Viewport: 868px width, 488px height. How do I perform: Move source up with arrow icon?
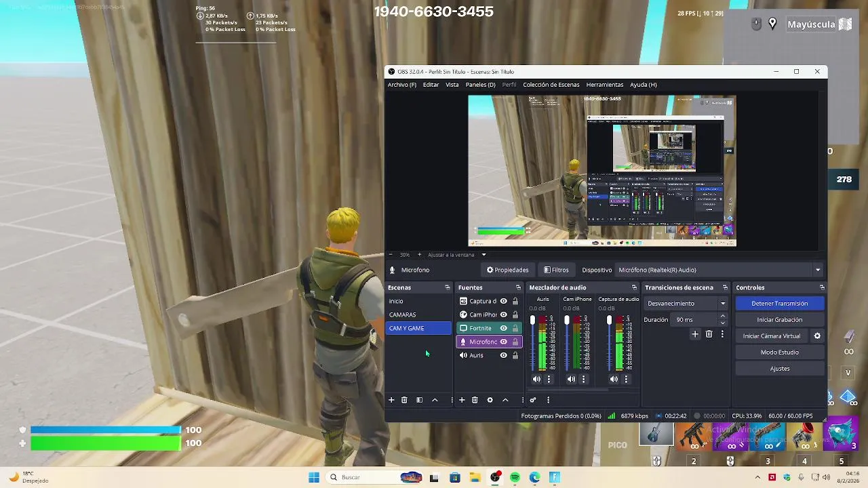505,400
